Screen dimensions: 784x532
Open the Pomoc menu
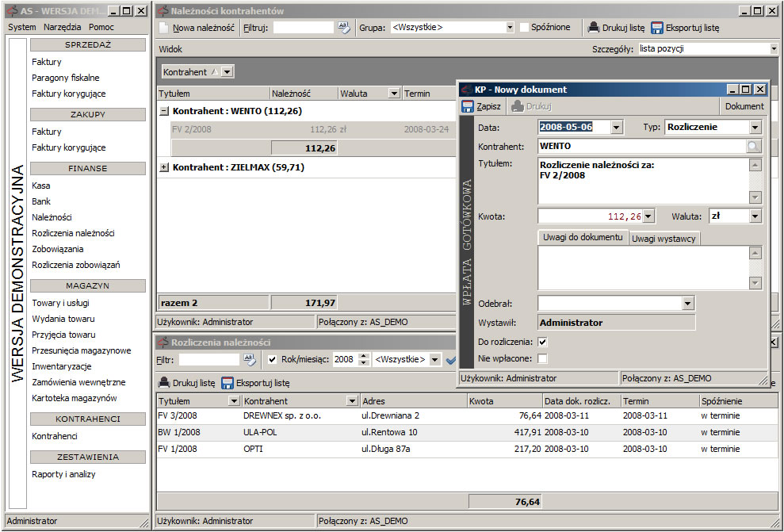coord(101,27)
